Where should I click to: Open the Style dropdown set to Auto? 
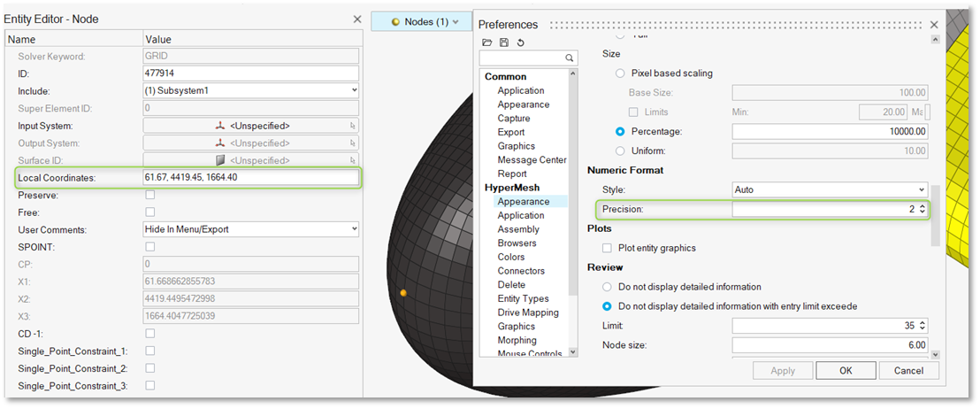pos(829,189)
